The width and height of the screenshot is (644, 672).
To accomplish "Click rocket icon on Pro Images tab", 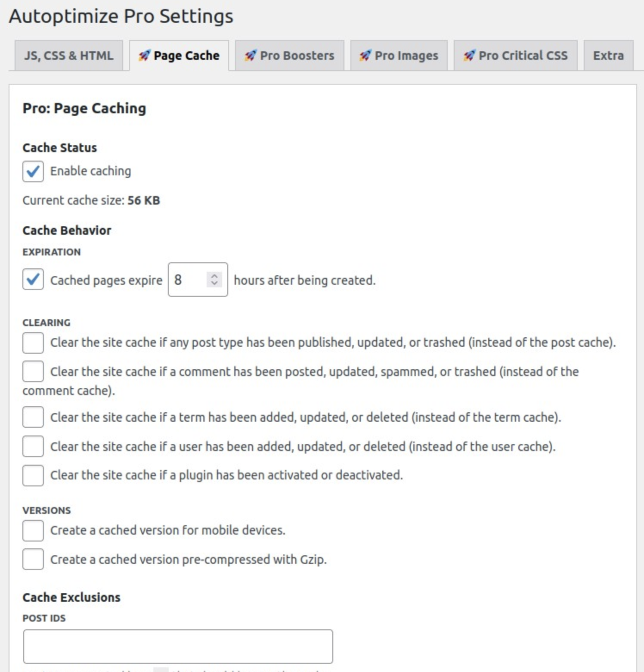I will pos(365,56).
